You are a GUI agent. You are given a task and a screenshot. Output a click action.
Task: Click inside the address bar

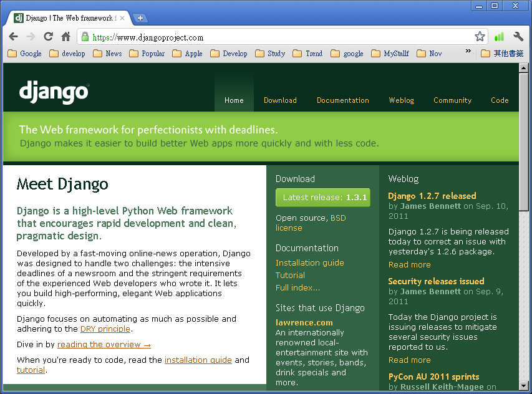249,36
